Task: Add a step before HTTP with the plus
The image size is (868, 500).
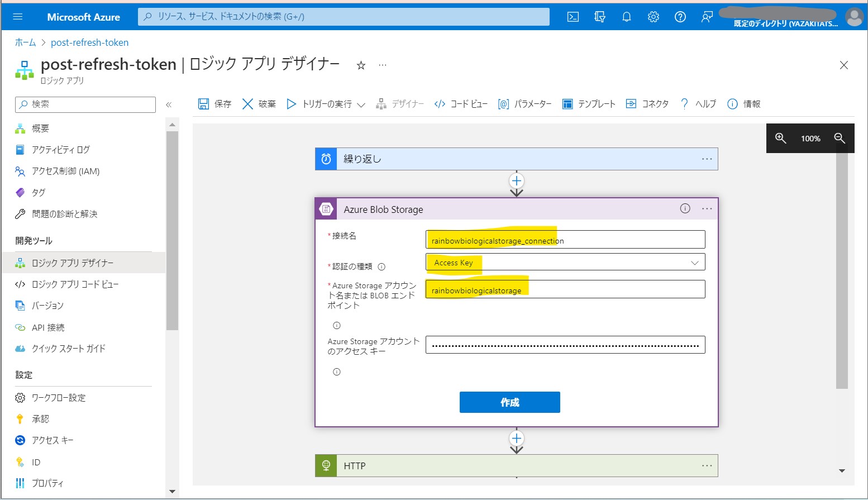Action: click(517, 439)
